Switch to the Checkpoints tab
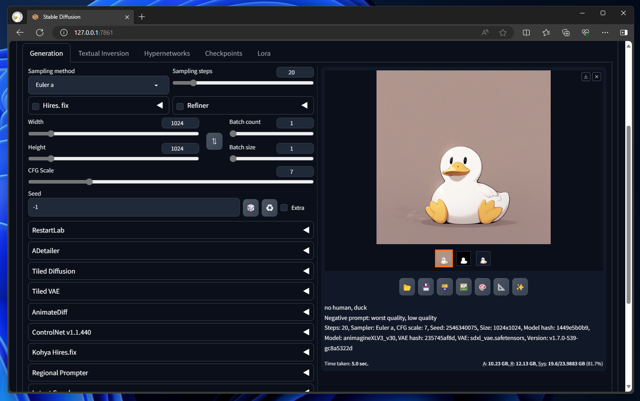Viewport: 640px width, 401px height. [223, 53]
